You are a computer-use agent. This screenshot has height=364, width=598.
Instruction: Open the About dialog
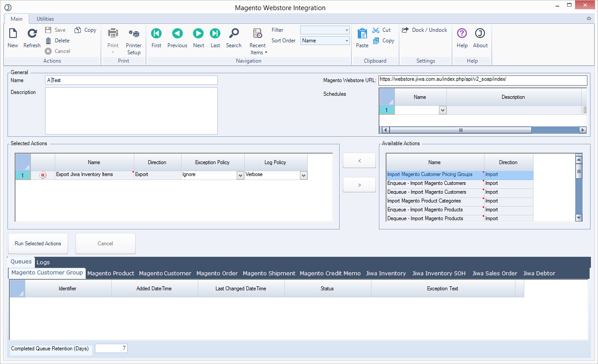coord(480,34)
